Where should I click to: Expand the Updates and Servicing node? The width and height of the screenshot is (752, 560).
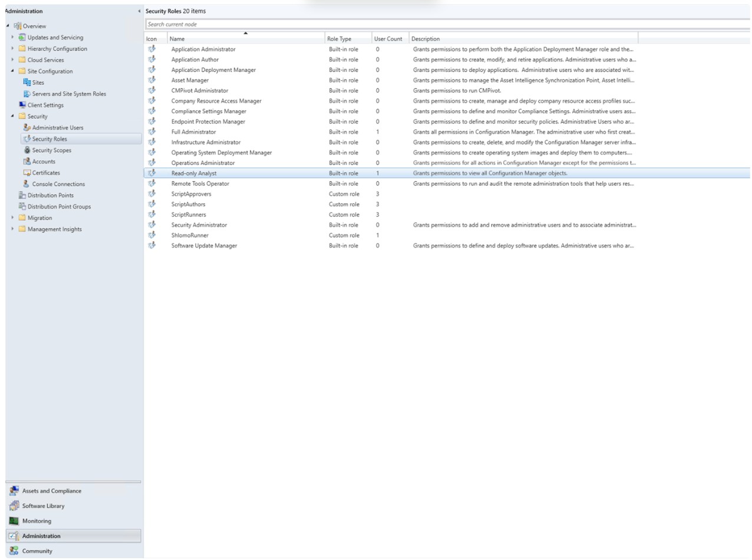[x=12, y=38]
